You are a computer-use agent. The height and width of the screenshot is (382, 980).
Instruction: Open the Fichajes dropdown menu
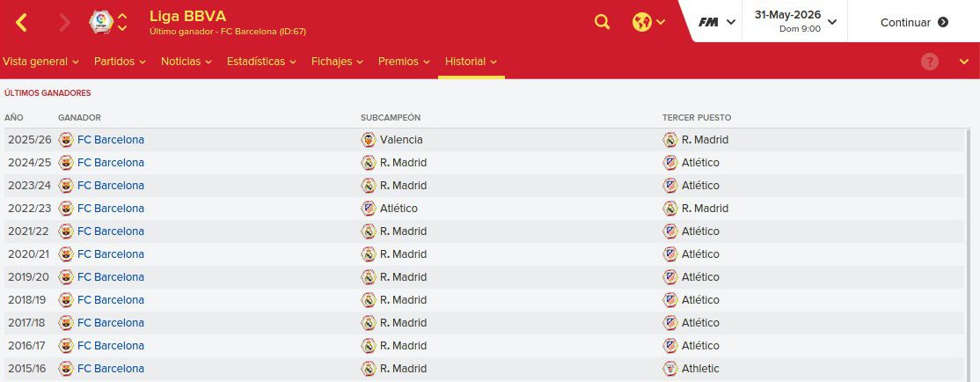pyautogui.click(x=336, y=62)
